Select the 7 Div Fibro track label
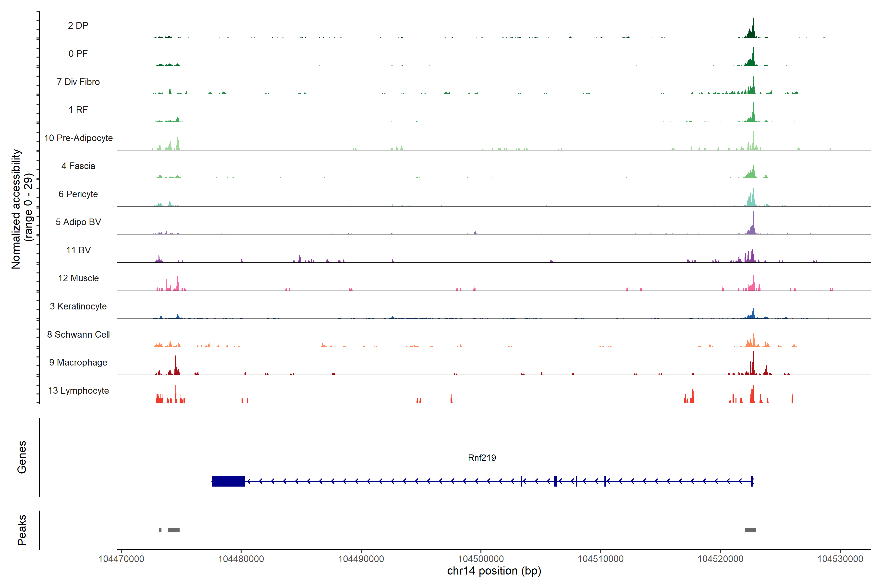This screenshot has height=588, width=882. pos(78,82)
